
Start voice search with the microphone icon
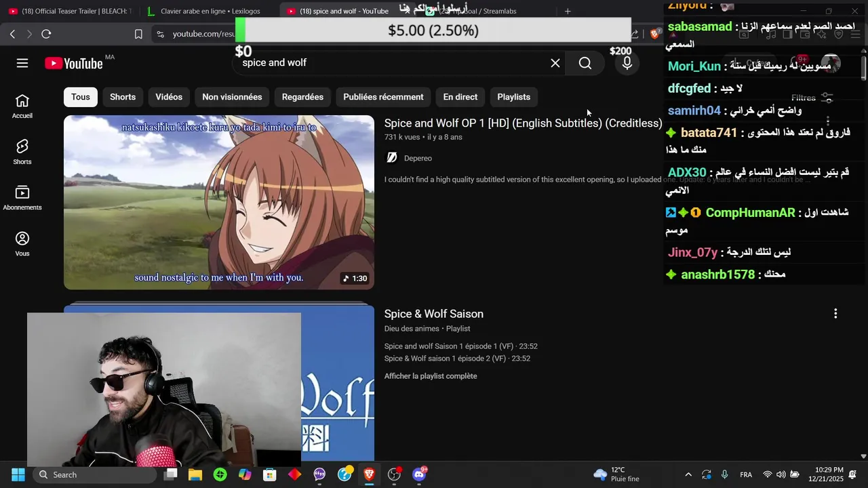tap(627, 63)
